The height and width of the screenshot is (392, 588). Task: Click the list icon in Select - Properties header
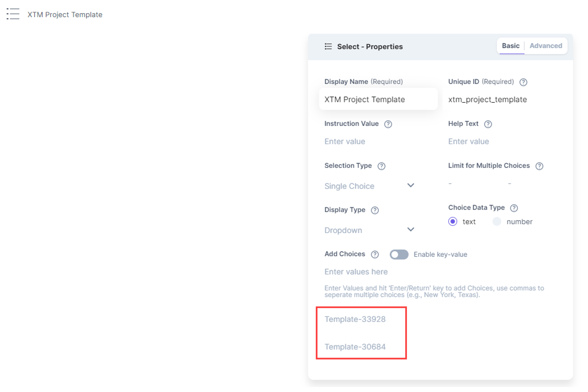click(x=328, y=47)
